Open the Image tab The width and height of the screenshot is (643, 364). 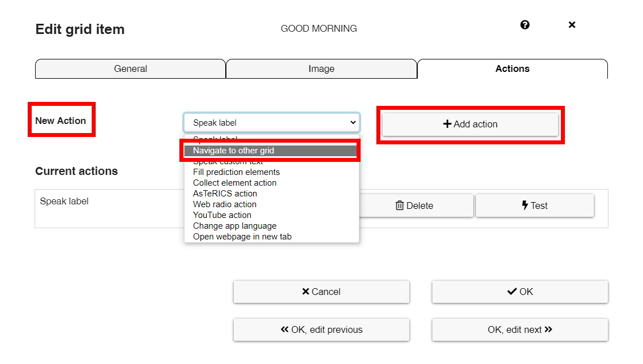coord(321,68)
